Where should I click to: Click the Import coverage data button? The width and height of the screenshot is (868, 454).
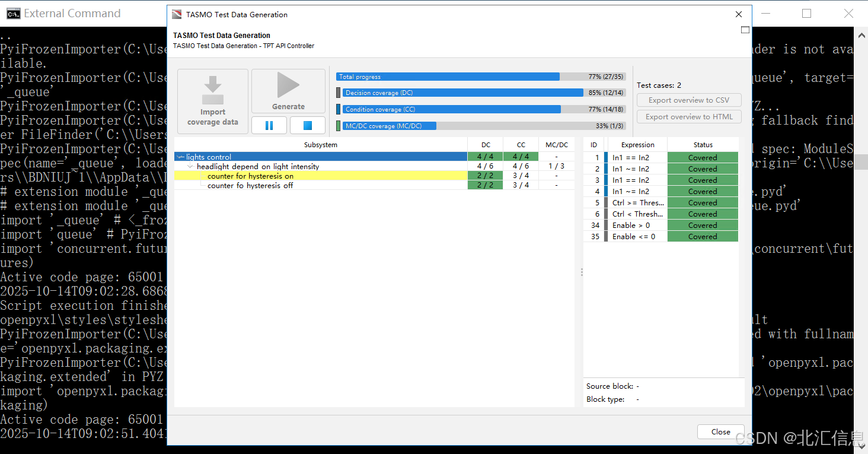(213, 101)
